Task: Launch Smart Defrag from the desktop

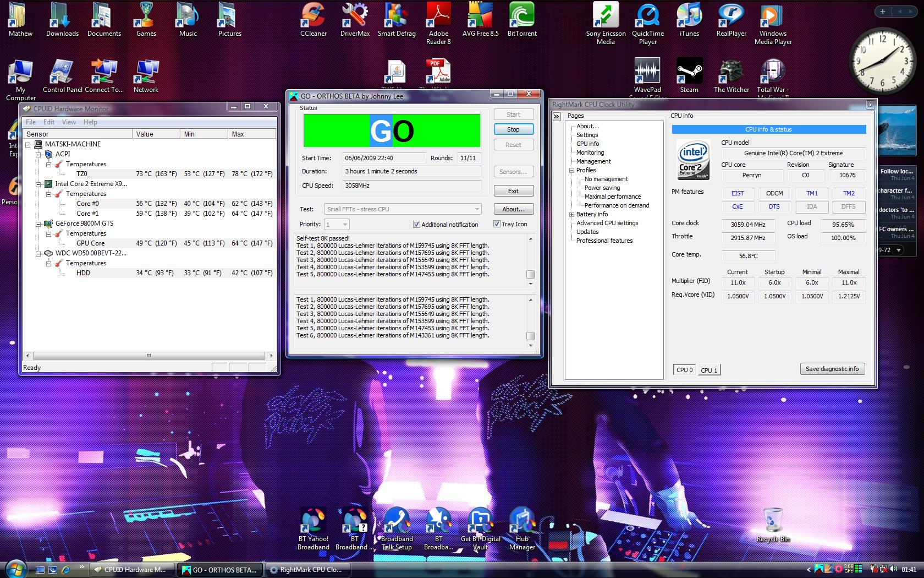Action: click(x=397, y=19)
